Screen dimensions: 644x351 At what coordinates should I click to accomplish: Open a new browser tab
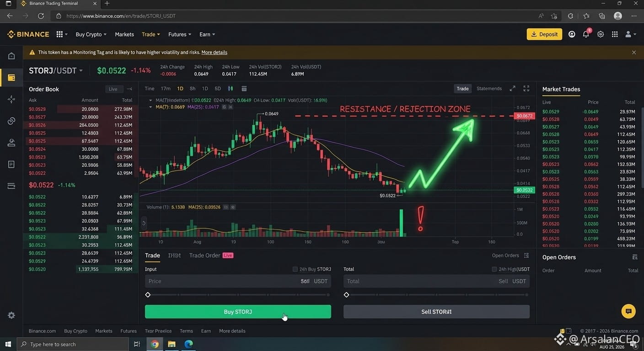click(x=107, y=4)
